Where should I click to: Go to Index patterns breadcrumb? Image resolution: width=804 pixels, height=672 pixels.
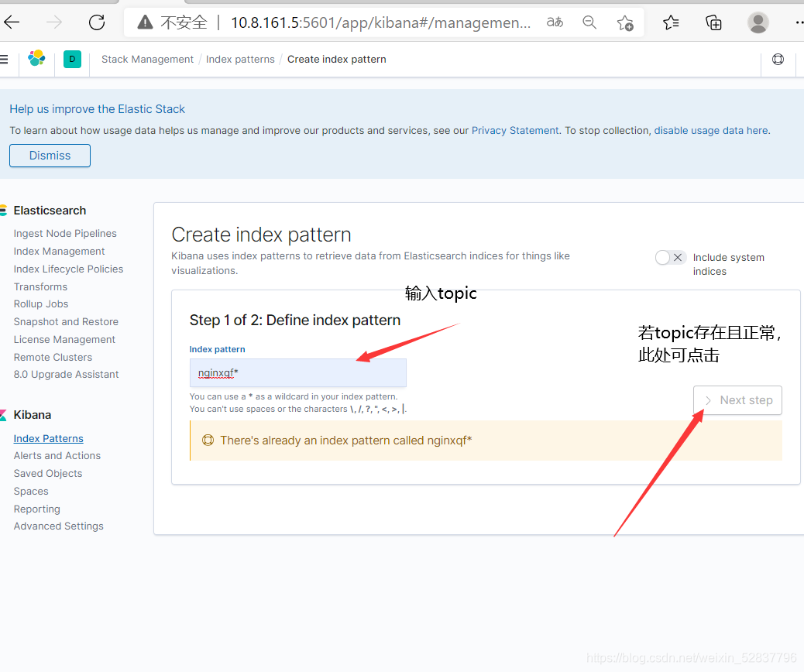(x=240, y=60)
